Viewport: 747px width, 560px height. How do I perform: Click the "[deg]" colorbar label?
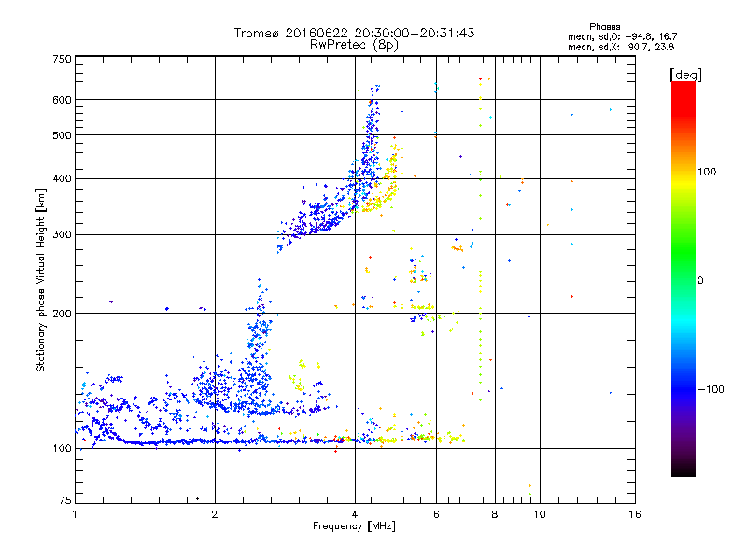(685, 75)
